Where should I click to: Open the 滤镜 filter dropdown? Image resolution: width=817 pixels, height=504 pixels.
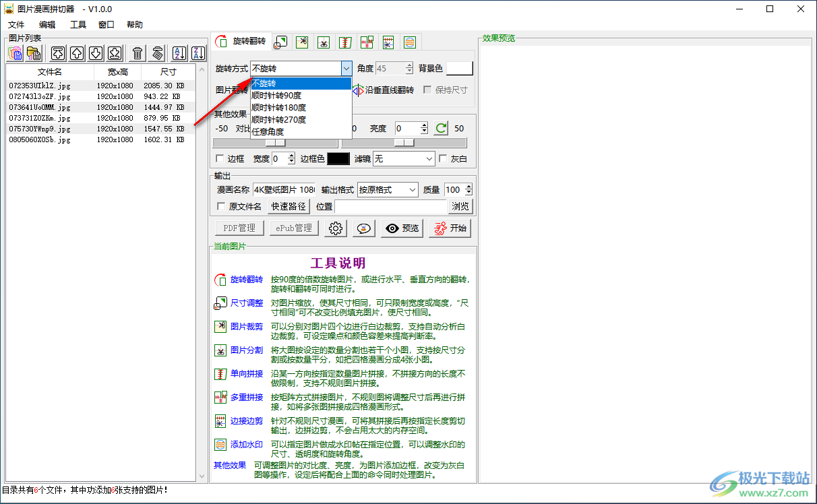click(403, 158)
